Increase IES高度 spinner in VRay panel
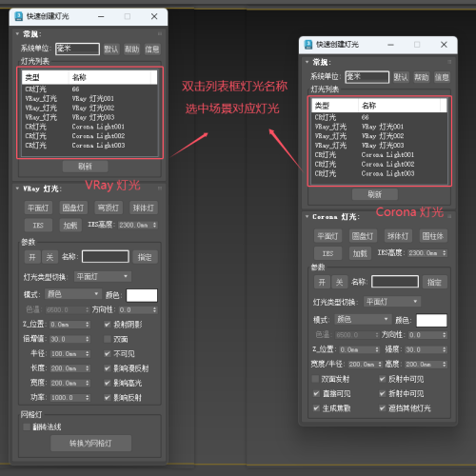Image resolution: width=476 pixels, height=476 pixels. coord(155,223)
